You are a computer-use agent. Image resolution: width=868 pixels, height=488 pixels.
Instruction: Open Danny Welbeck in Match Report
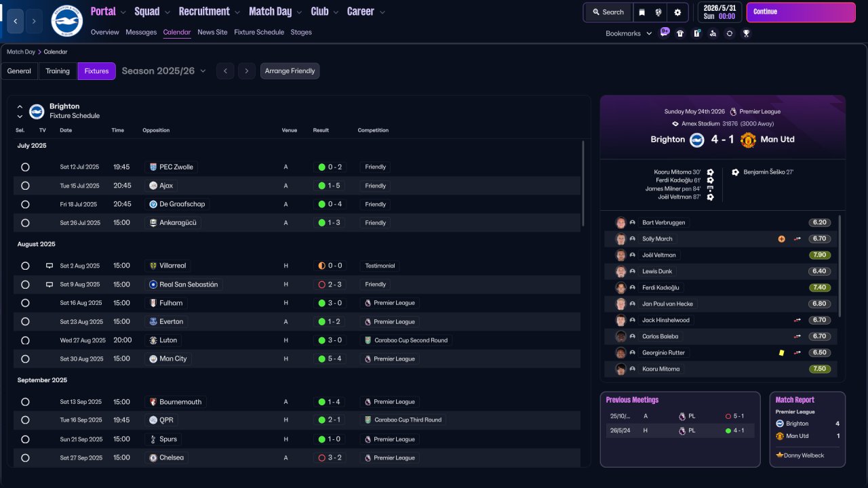pyautogui.click(x=804, y=455)
